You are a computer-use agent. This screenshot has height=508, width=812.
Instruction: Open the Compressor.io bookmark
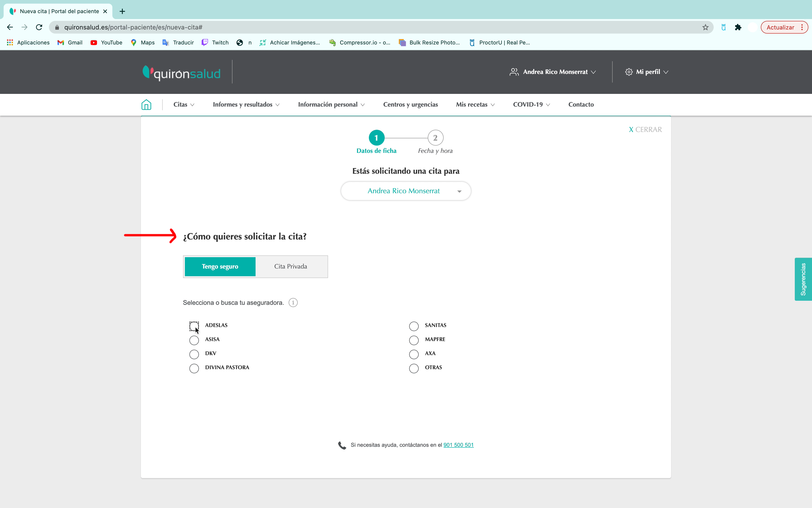360,43
